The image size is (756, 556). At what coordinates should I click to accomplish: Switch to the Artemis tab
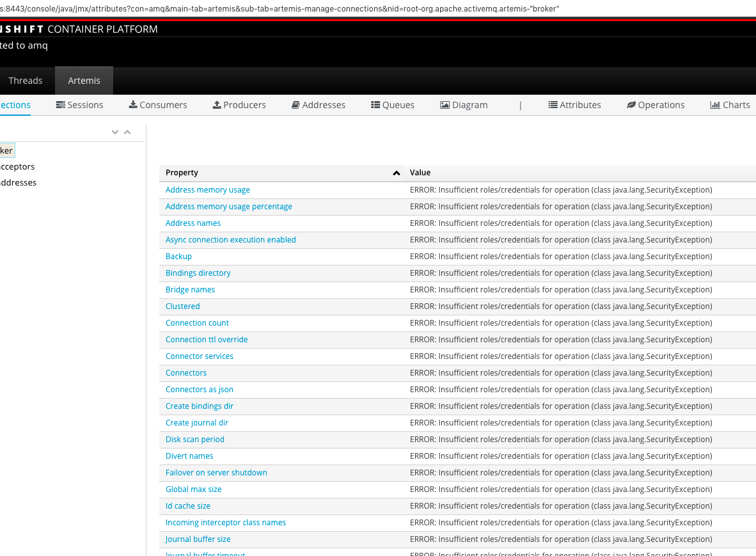(x=84, y=81)
